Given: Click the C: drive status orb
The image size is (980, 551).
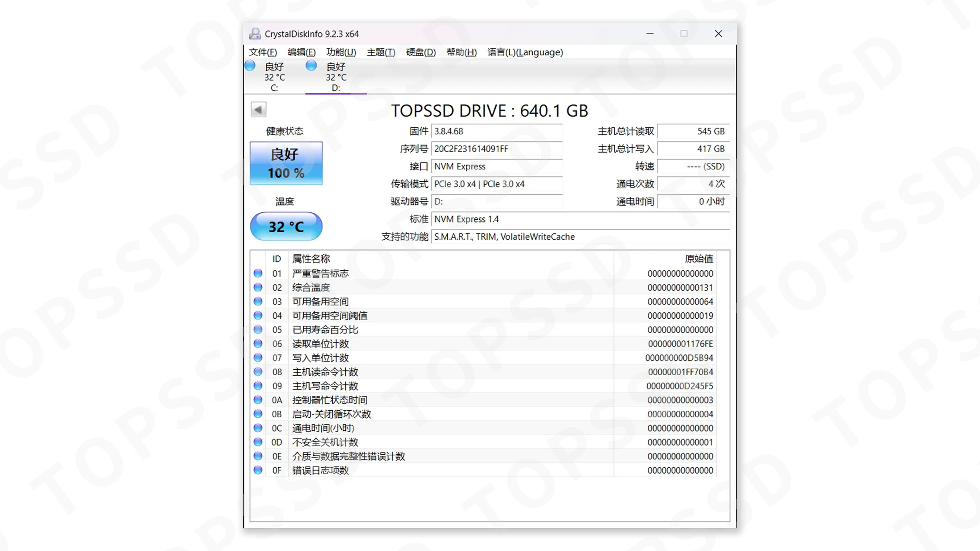Looking at the screenshot, I should tap(250, 66).
